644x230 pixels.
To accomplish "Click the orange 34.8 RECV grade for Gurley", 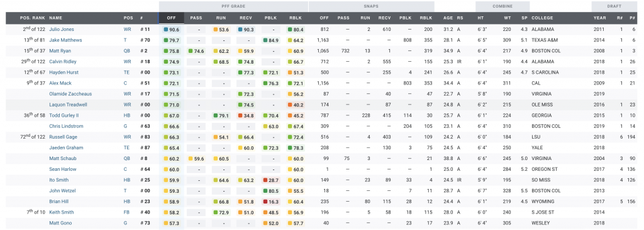I will (246, 115).
